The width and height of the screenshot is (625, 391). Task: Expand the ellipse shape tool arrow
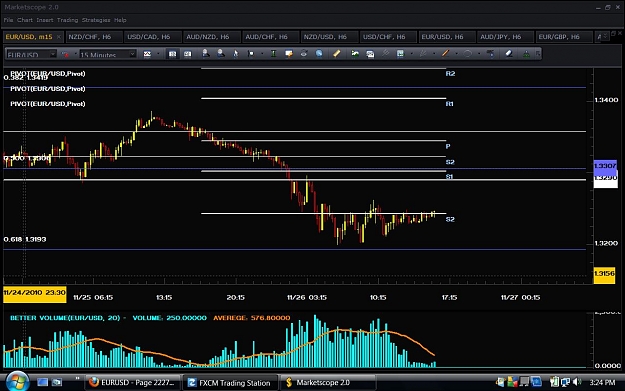(479, 53)
